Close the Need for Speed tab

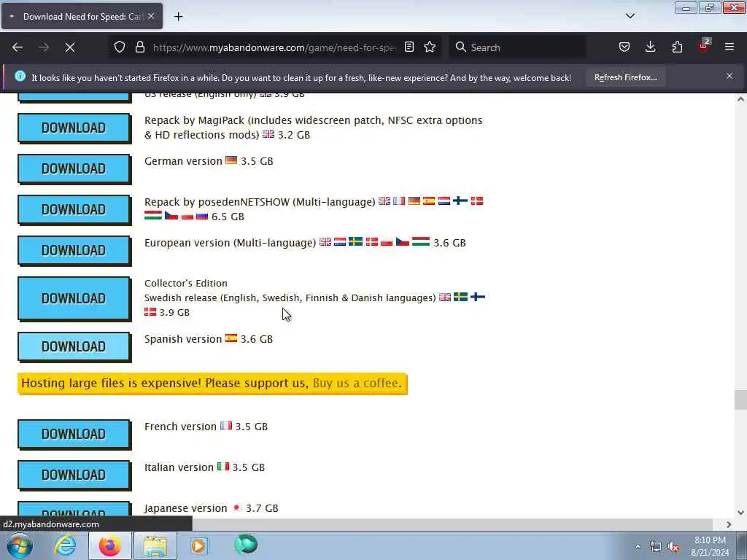(150, 16)
